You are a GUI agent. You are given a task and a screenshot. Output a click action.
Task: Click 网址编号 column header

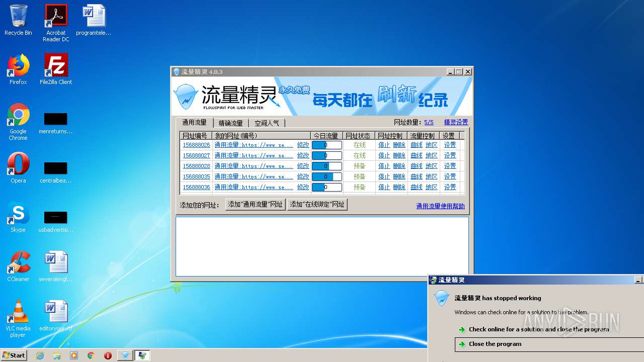(196, 136)
